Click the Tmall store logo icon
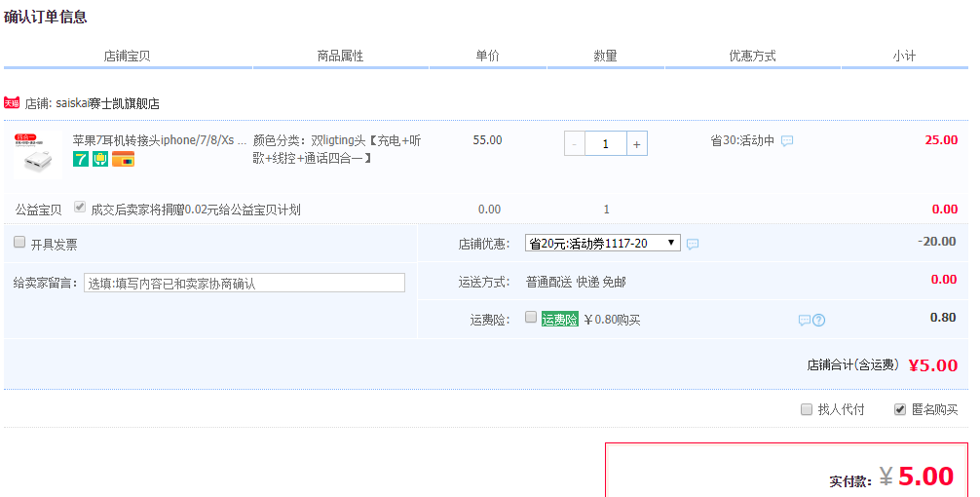The height and width of the screenshot is (497, 980). click(x=12, y=102)
